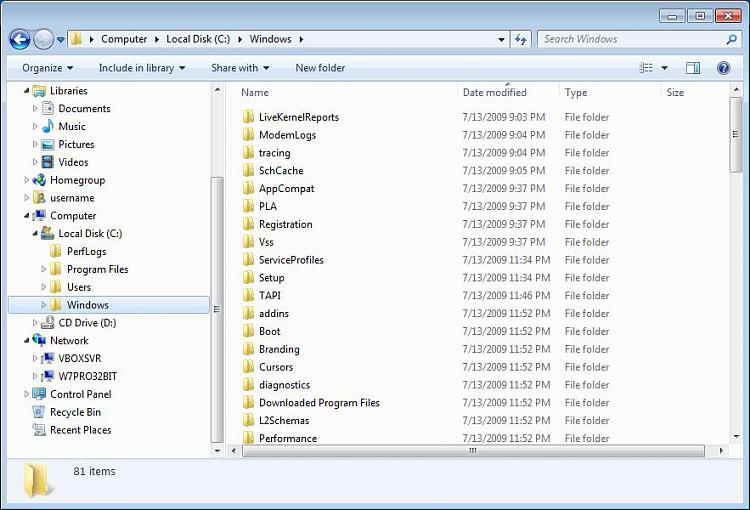The height and width of the screenshot is (510, 750).
Task: Collapse the Libraries tree node
Action: (x=26, y=90)
